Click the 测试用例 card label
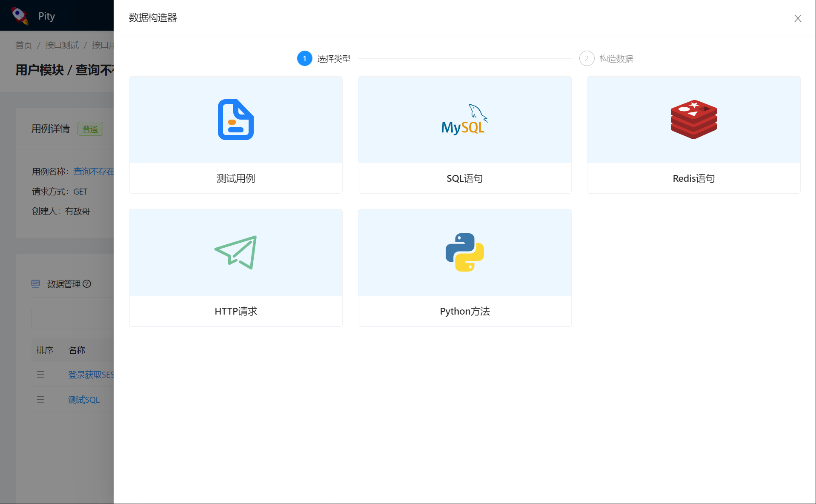 point(235,178)
